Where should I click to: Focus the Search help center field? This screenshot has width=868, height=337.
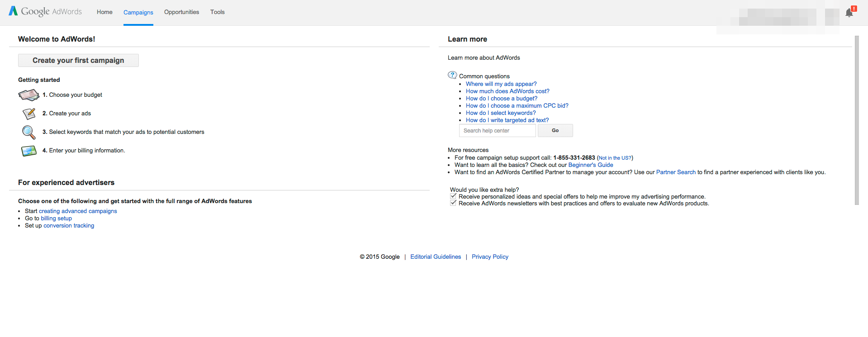(498, 131)
